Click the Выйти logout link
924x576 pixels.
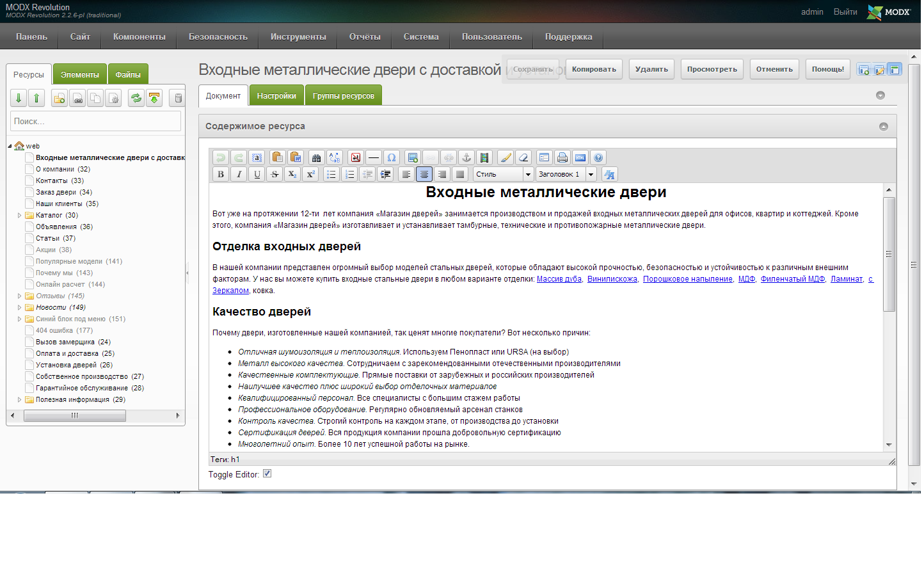(x=845, y=12)
